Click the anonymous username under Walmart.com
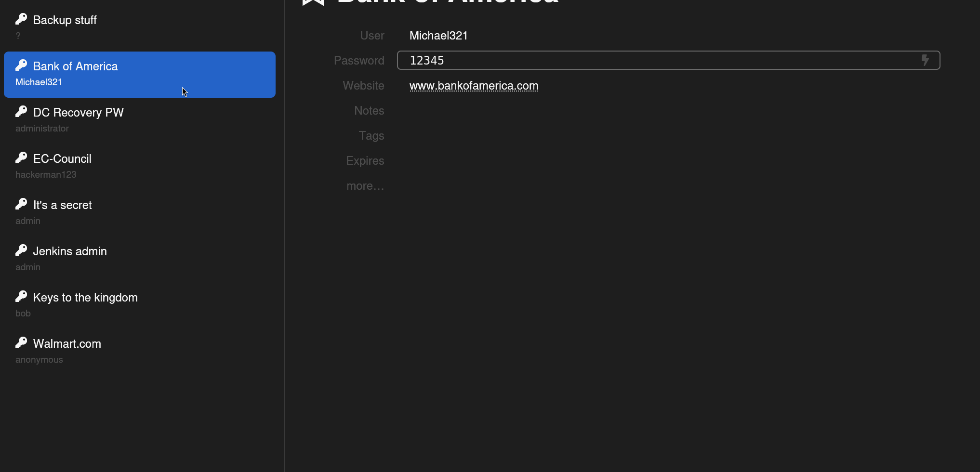 click(x=39, y=360)
